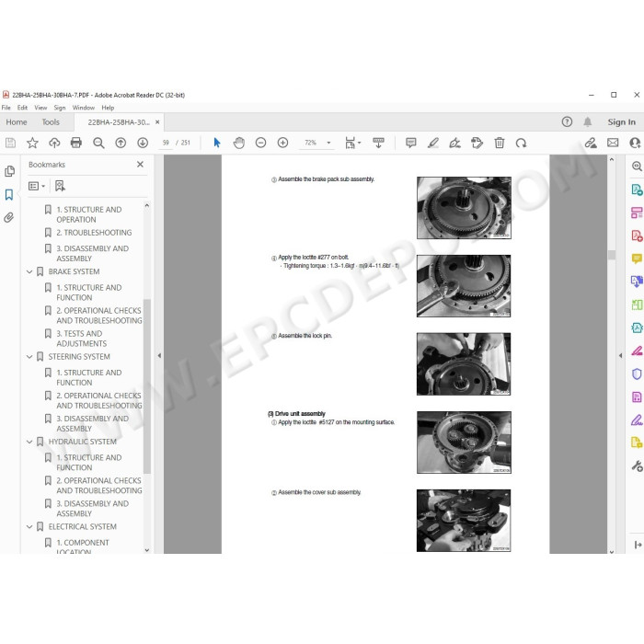Share a link to this file
Image resolution: width=644 pixels, height=644 pixels.
[x=591, y=143]
